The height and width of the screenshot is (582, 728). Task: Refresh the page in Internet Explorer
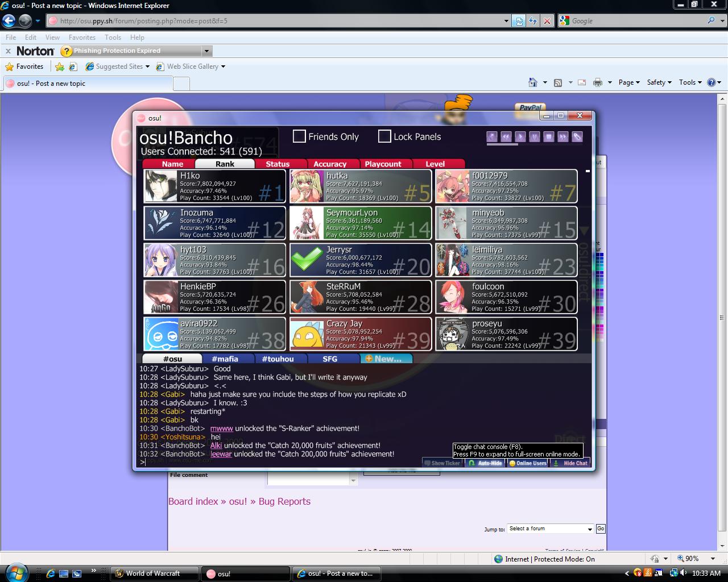533,21
